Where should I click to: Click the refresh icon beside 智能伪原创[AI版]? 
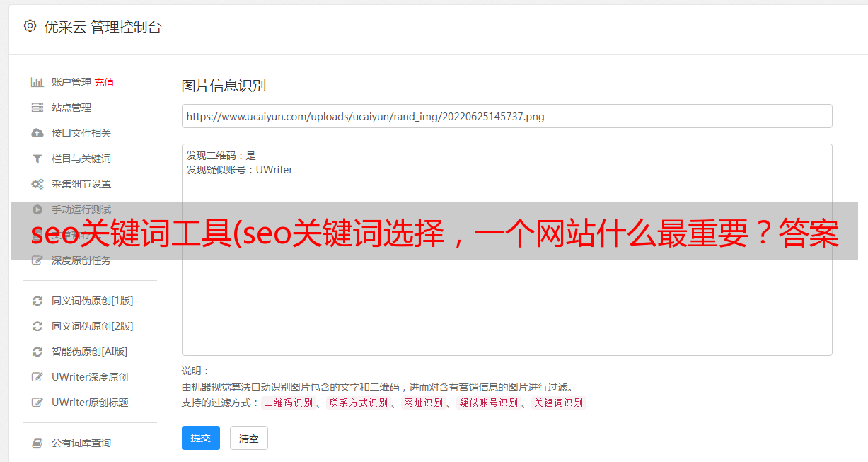[x=37, y=352]
